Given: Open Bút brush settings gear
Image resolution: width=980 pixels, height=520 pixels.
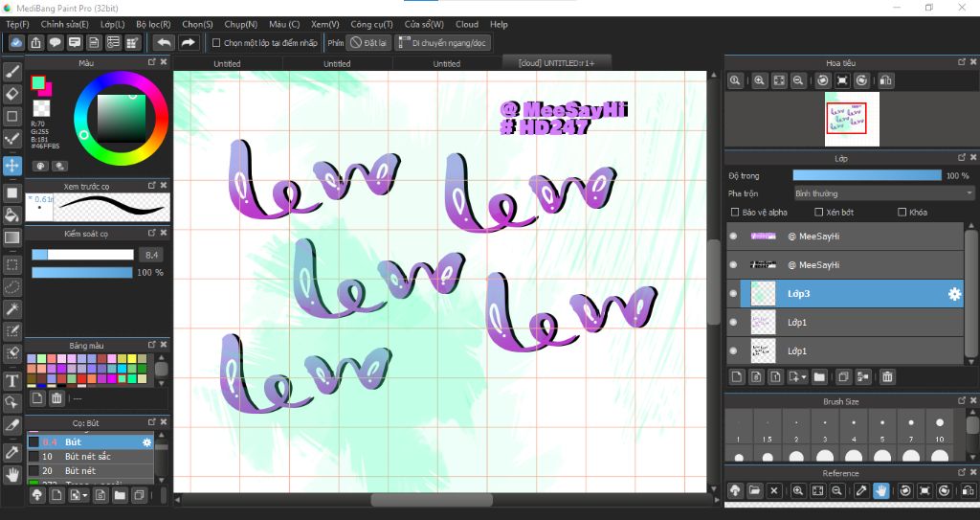Looking at the screenshot, I should pos(146,442).
